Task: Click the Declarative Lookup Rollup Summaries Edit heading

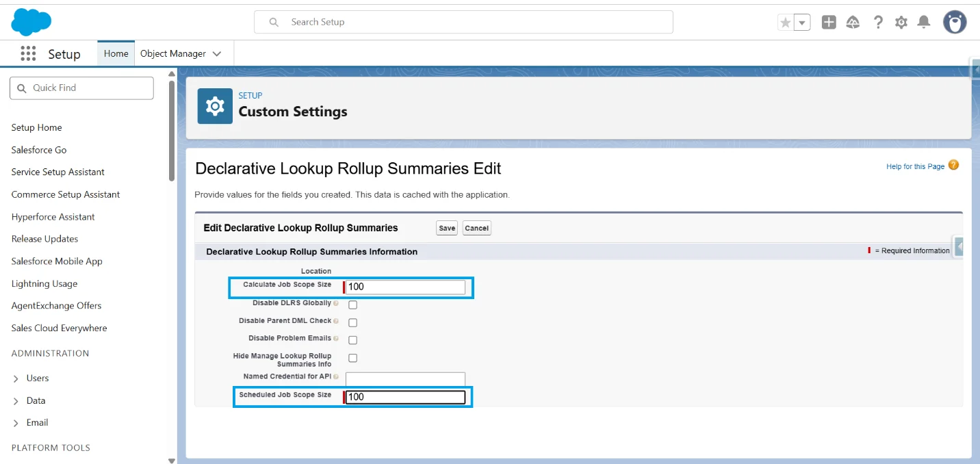Action: (x=348, y=168)
